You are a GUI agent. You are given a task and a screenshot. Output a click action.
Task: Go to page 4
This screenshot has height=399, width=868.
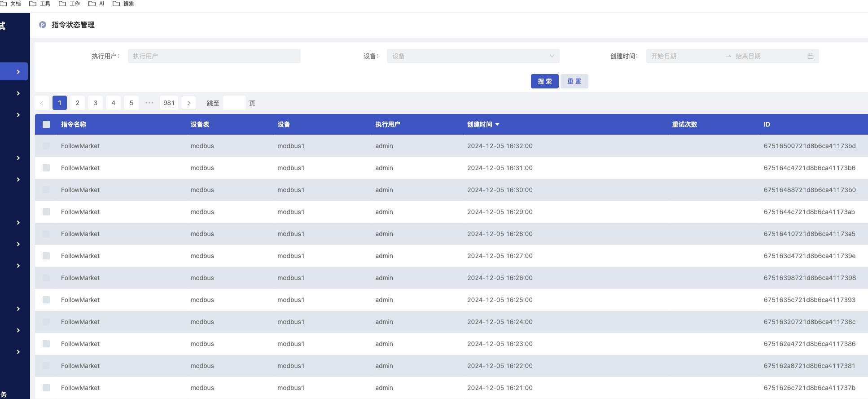tap(114, 103)
